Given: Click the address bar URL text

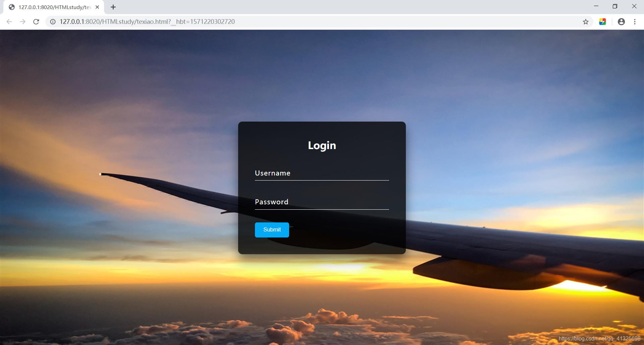Looking at the screenshot, I should [x=147, y=22].
